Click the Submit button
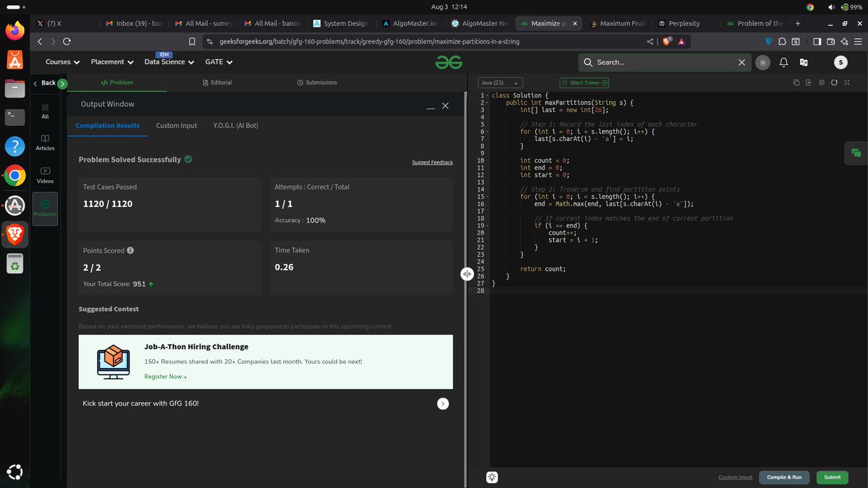Image resolution: width=868 pixels, height=488 pixels. tap(832, 477)
